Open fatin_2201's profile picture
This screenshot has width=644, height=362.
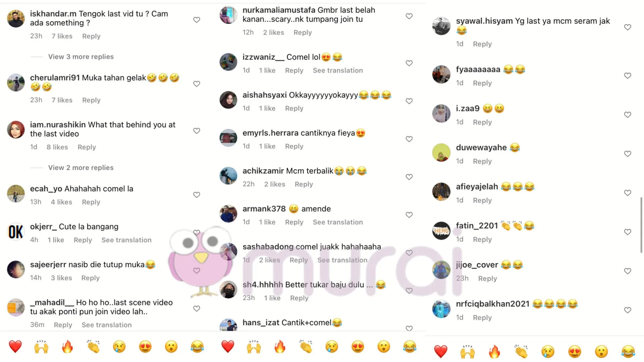pos(441,231)
